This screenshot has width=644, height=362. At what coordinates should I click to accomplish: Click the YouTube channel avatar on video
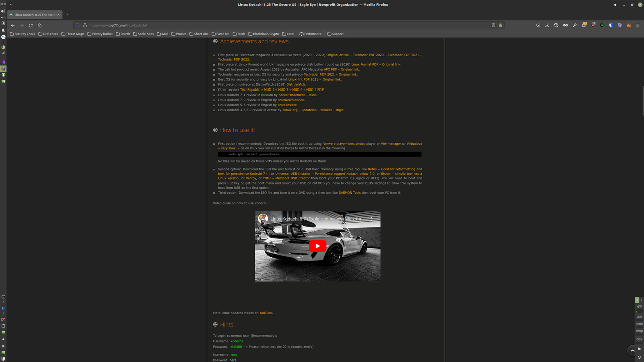(263, 219)
